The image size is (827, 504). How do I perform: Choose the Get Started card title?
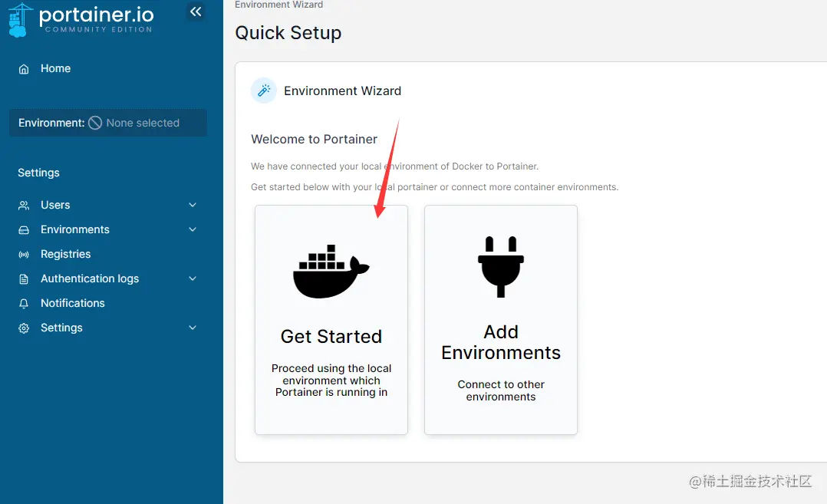coord(331,336)
